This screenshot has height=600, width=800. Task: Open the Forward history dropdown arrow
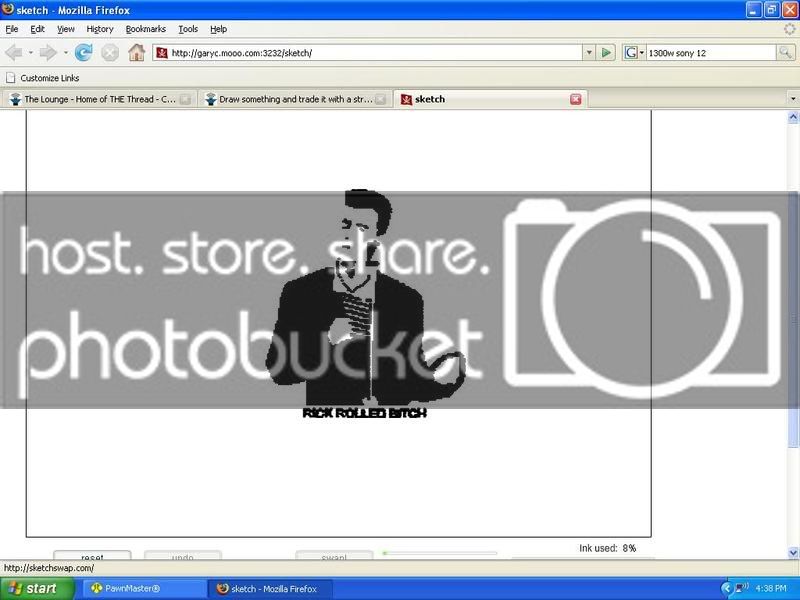coord(65,53)
